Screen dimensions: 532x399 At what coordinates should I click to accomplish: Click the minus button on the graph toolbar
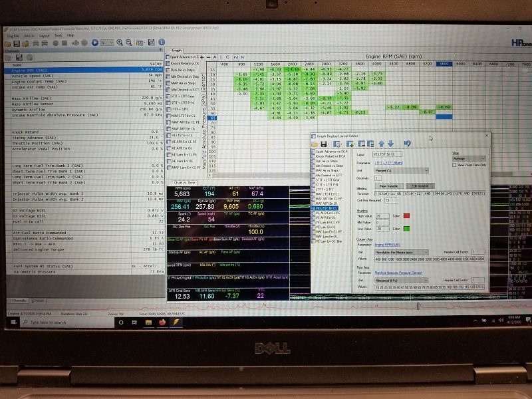[x=208, y=57]
